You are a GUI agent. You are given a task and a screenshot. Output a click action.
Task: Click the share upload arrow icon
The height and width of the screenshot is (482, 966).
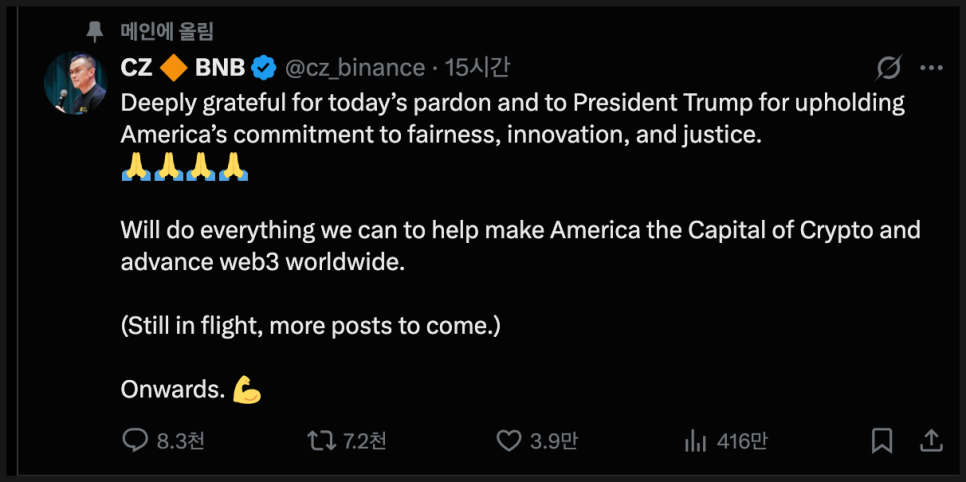pyautogui.click(x=930, y=440)
